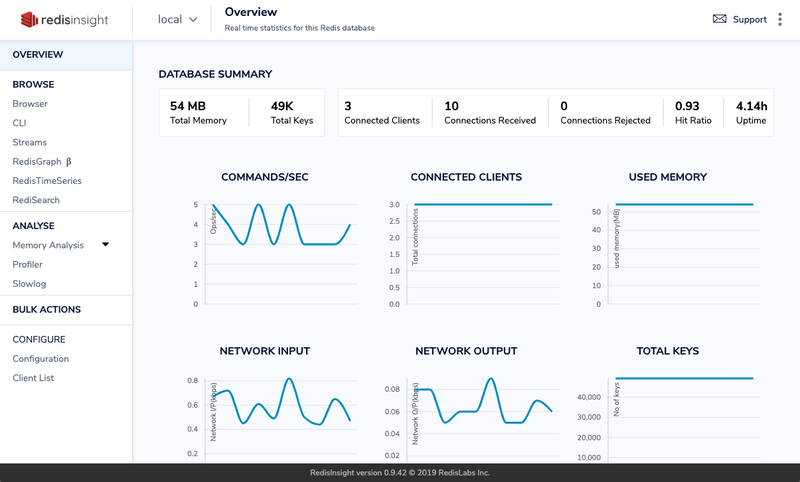800x482 pixels.
Task: Show the Client List
Action: [33, 378]
